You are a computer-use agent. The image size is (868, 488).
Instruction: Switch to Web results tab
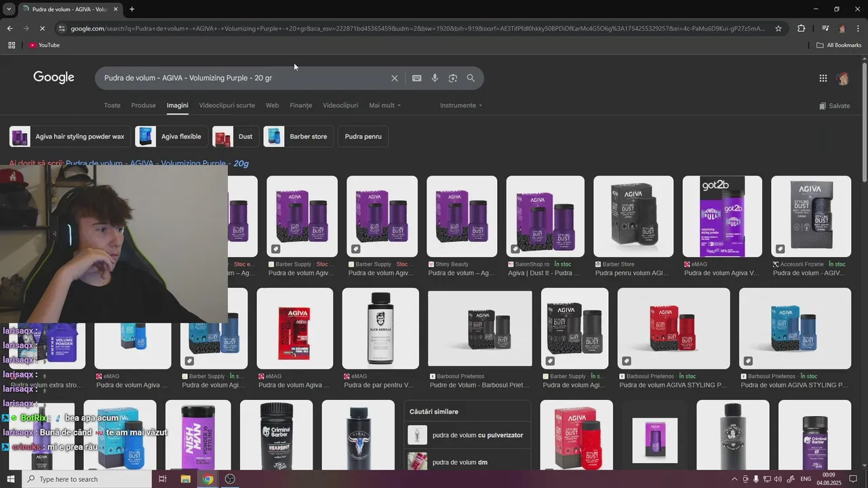click(x=272, y=106)
